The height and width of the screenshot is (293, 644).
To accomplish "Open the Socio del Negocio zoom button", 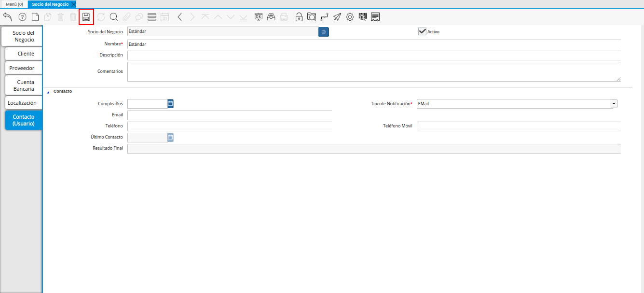I will click(323, 31).
